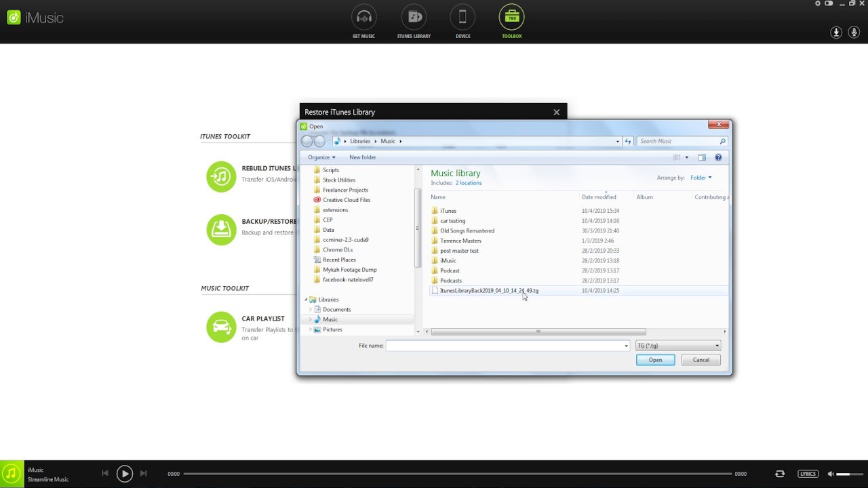868x488 pixels.
Task: Select the car testing folder
Action: tap(452, 221)
